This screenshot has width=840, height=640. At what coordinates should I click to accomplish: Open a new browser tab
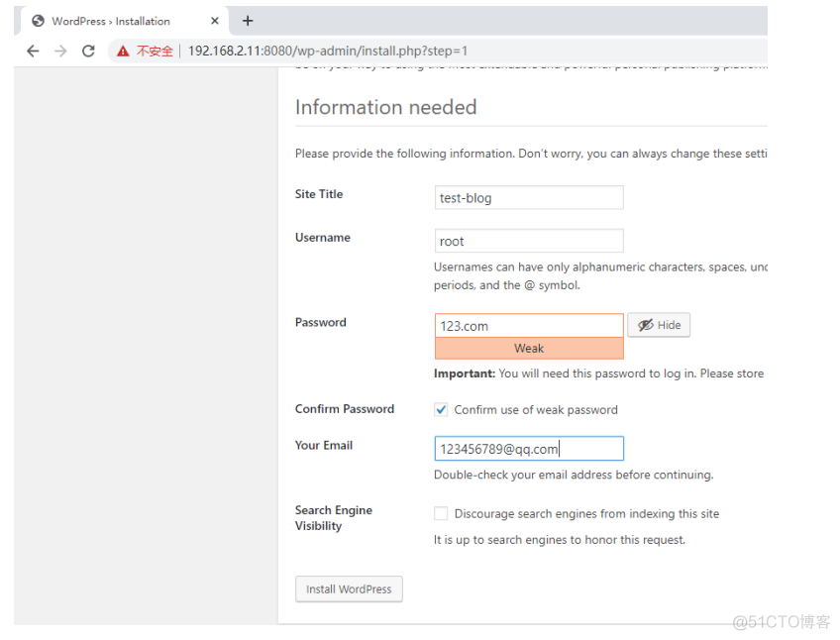tap(248, 21)
